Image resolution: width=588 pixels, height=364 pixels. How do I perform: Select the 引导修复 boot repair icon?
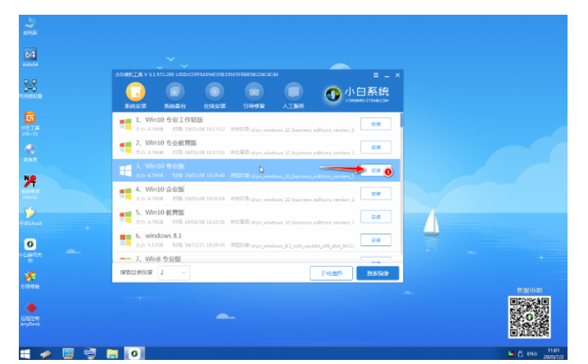254,92
